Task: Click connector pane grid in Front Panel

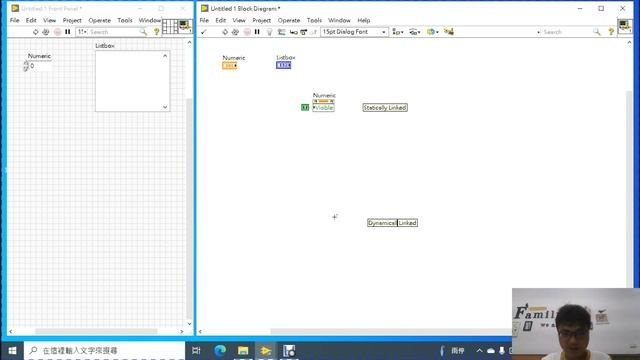Action: coord(170,27)
